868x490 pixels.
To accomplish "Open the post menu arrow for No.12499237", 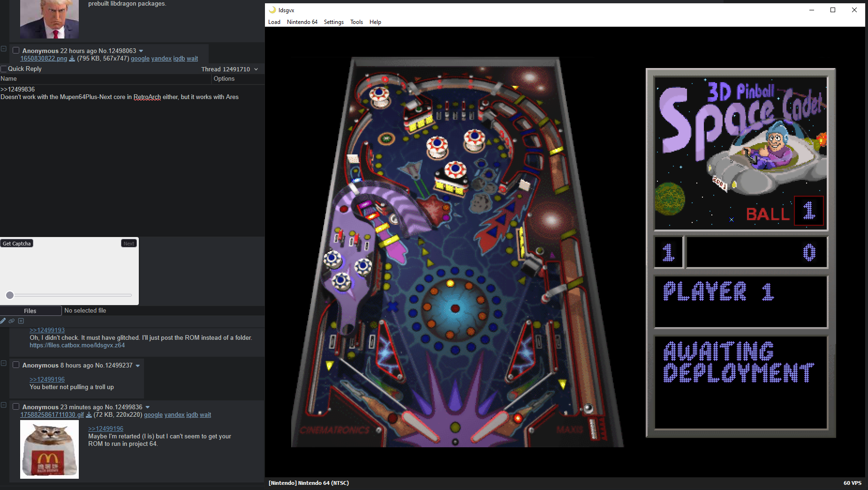I will [x=138, y=366].
